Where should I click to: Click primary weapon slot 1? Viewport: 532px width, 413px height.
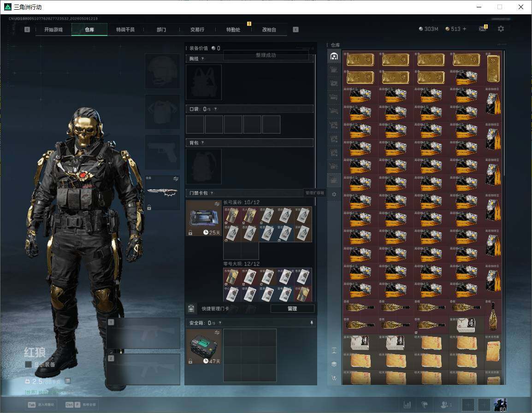click(x=143, y=333)
